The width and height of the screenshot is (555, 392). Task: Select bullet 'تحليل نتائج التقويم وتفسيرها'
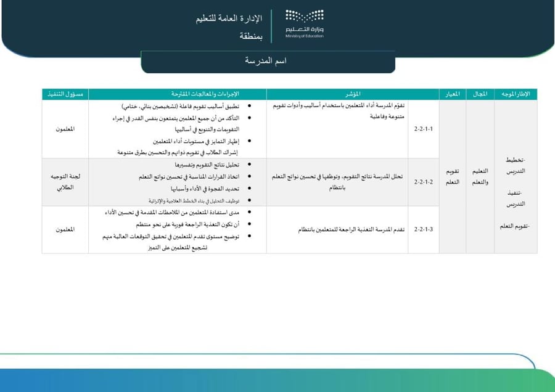(207, 165)
